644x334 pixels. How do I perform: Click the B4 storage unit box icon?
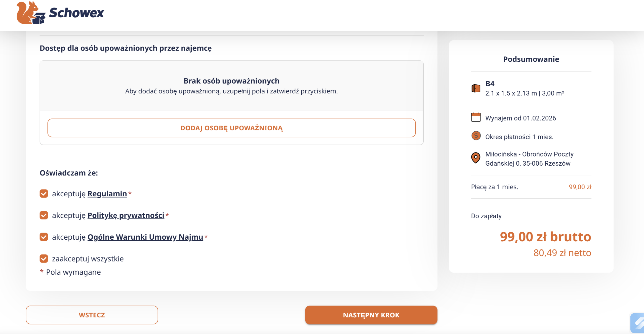tap(476, 88)
